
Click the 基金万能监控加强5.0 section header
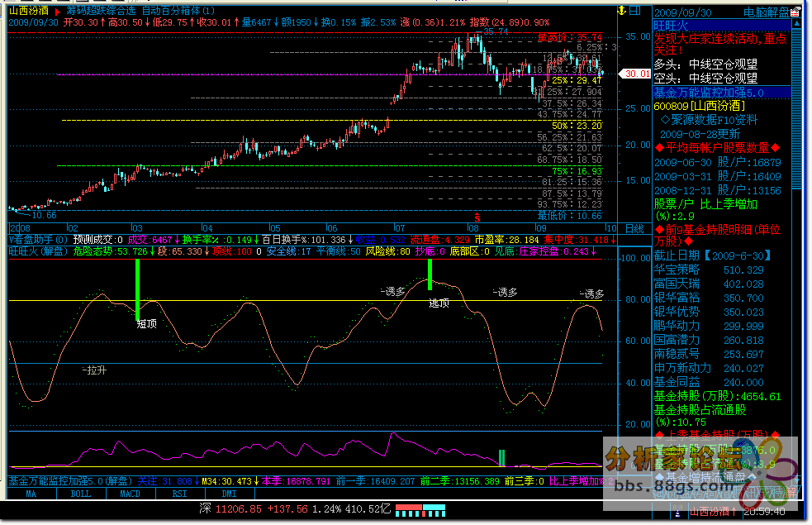(722, 93)
